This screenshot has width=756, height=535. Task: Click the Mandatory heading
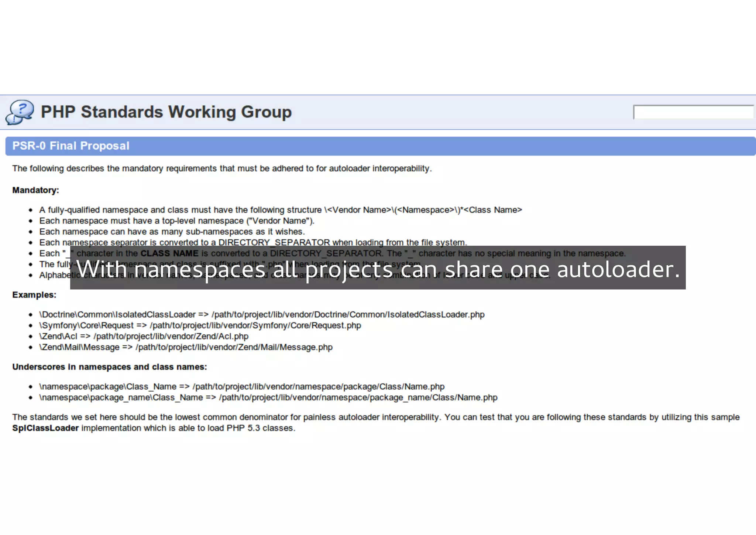[x=35, y=190]
